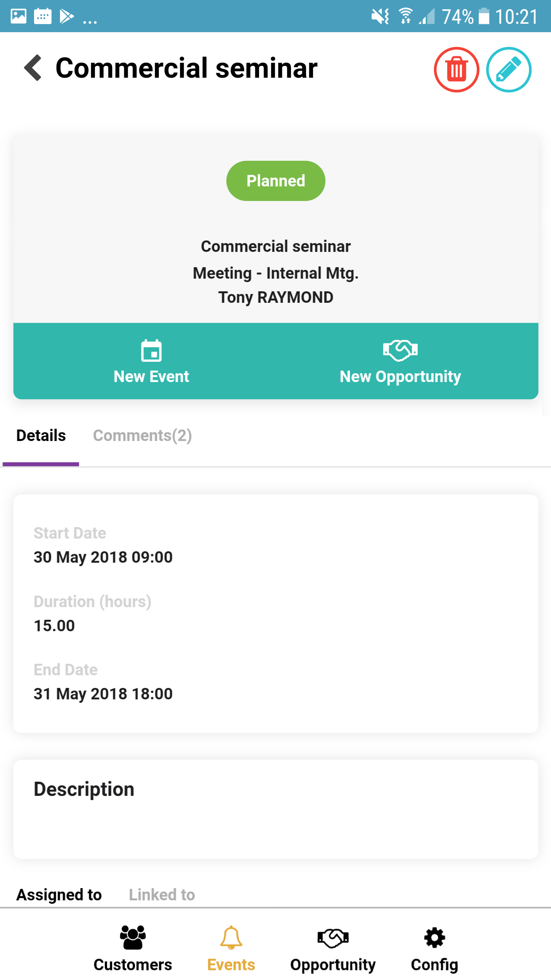Tap the New Event calendar icon
The height and width of the screenshot is (980, 551).
tap(152, 351)
